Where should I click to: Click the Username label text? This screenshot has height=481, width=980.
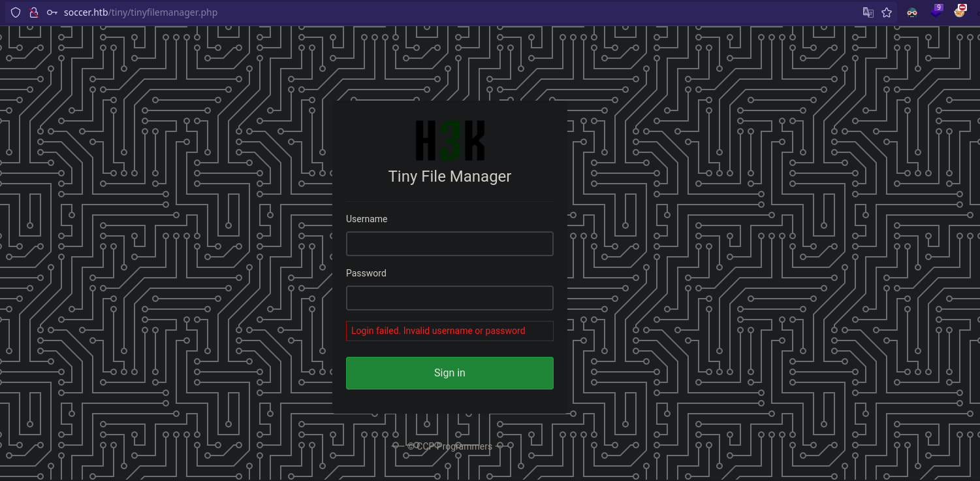pos(366,219)
